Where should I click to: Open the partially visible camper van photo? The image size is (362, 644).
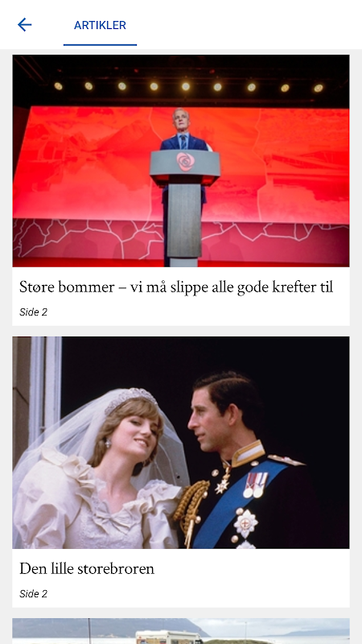(181, 631)
